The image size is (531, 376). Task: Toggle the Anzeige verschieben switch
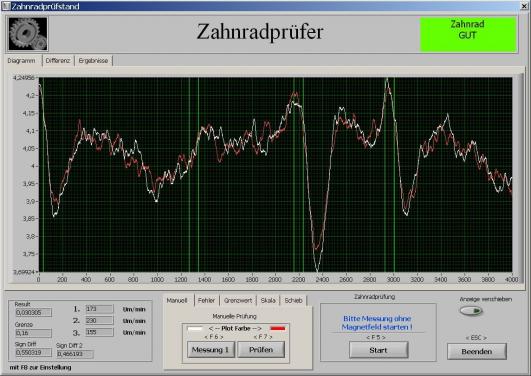tap(471, 311)
